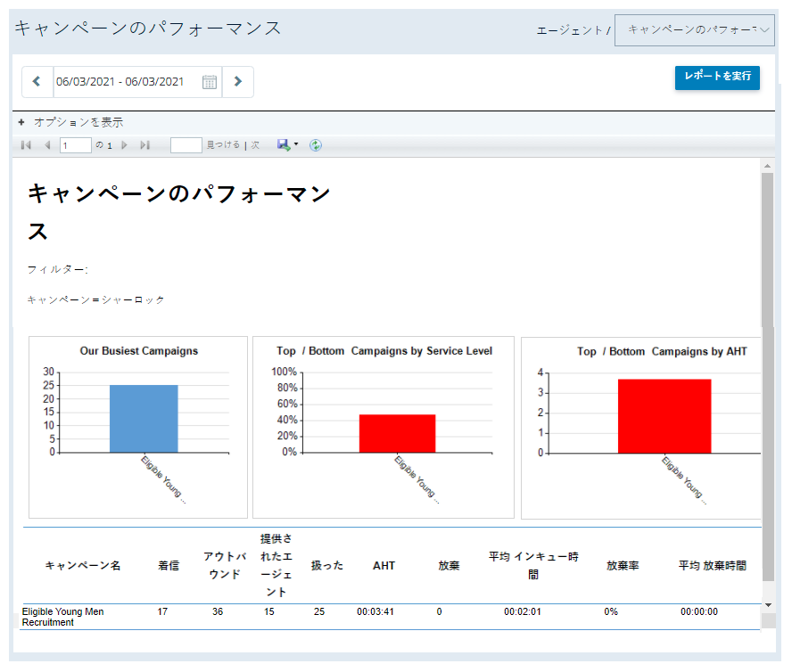Click the offered agents value 15

[269, 611]
